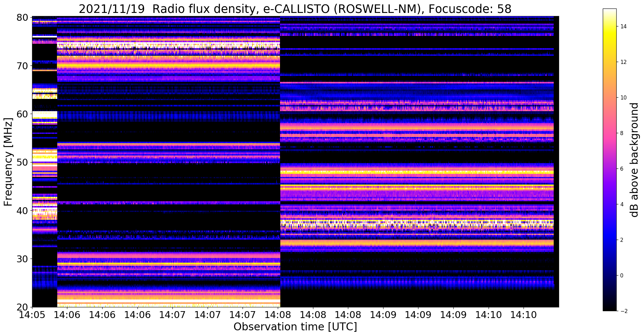Click the 60 MHz frequency tick label

tap(22, 114)
